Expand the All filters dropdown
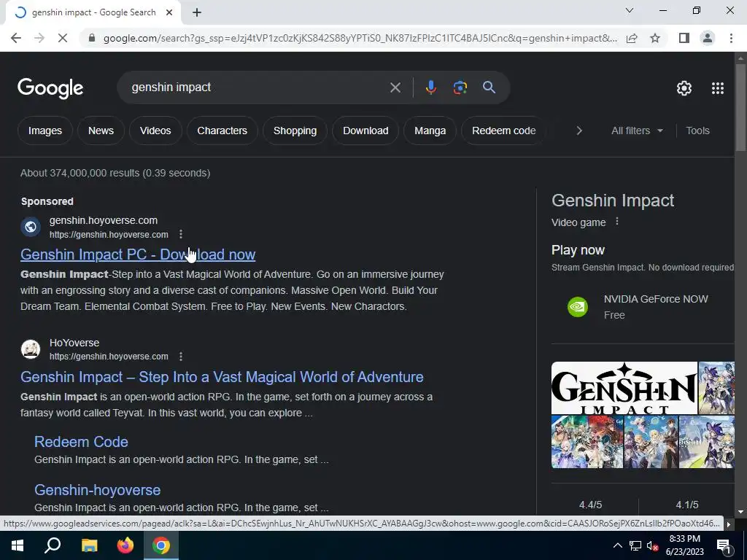 click(x=637, y=131)
